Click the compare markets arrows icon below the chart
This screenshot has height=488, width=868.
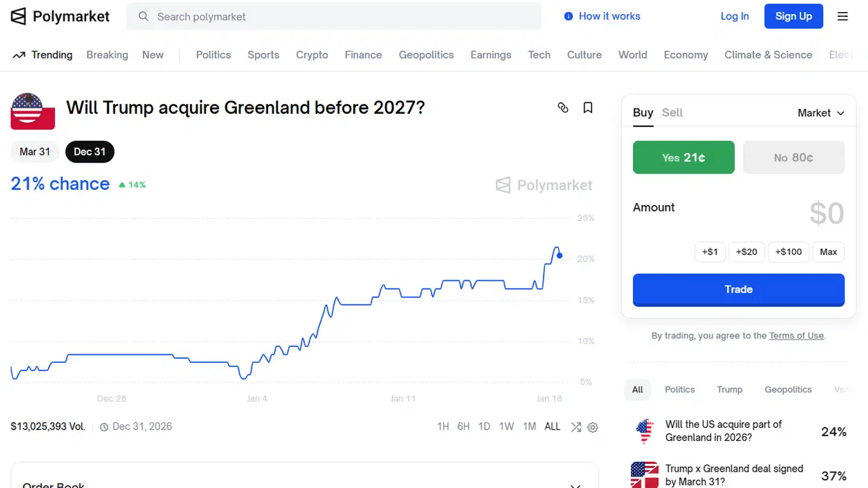click(x=576, y=427)
